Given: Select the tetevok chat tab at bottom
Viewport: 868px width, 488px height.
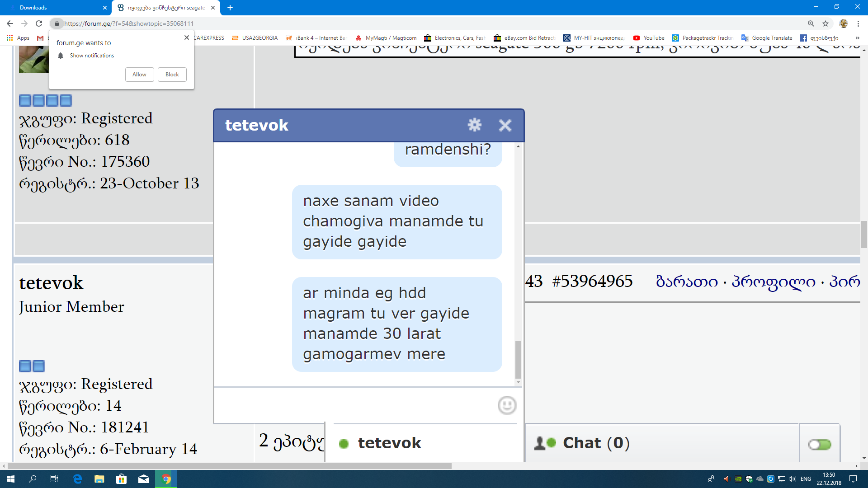Looking at the screenshot, I should tap(389, 443).
